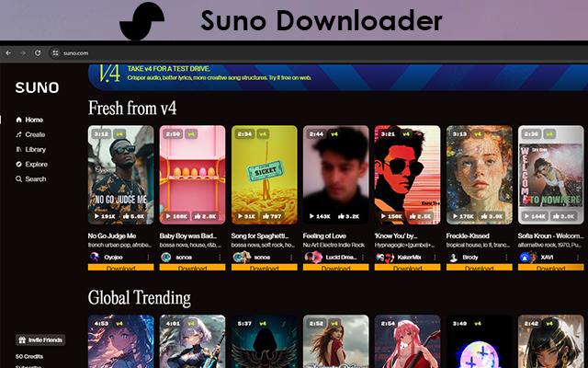The height and width of the screenshot is (368, 588).
Task: Click the suno.com address bar
Action: point(319,53)
